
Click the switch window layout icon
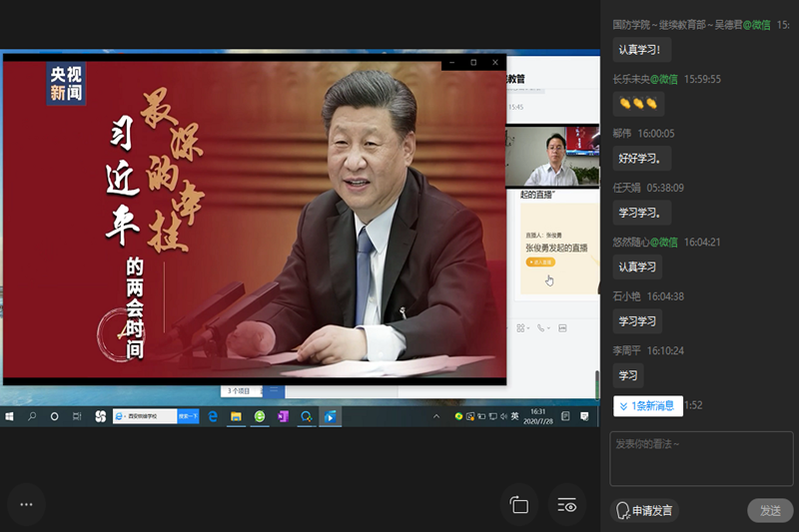pos(518,505)
